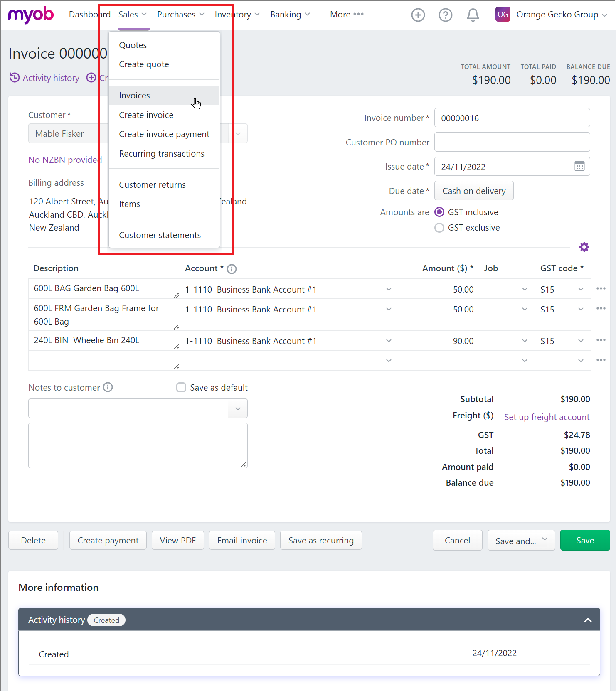Click the Invoice number field
Image resolution: width=616 pixels, height=691 pixels.
512,118
